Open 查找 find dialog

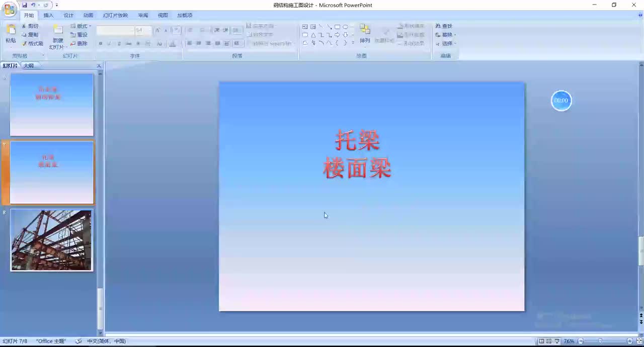click(444, 26)
